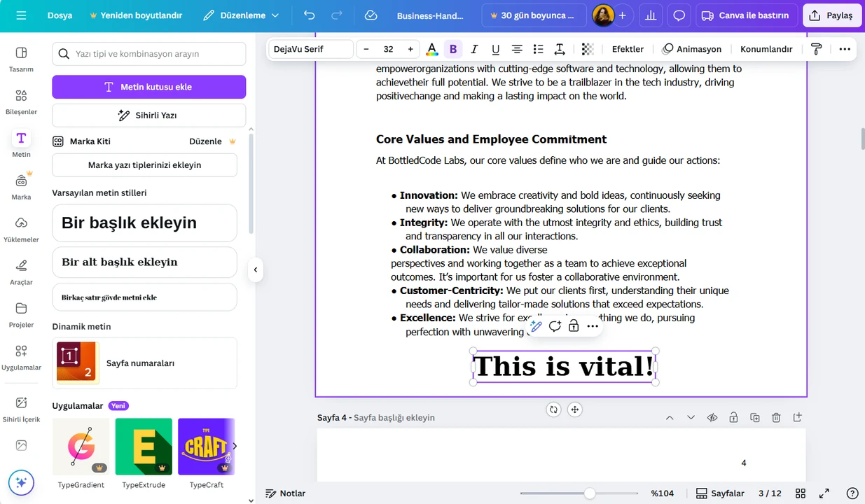Image resolution: width=865 pixels, height=504 pixels.
Task: Open DejaVu Serif font dropdown
Action: [311, 49]
